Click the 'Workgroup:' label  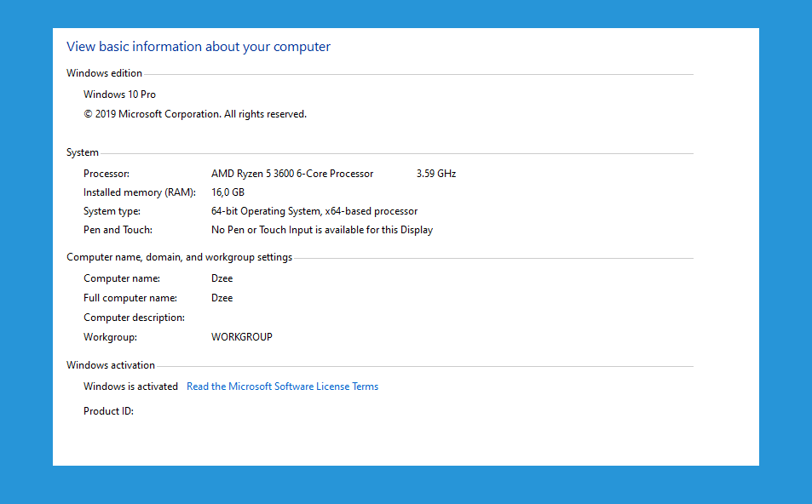pyautogui.click(x=110, y=337)
